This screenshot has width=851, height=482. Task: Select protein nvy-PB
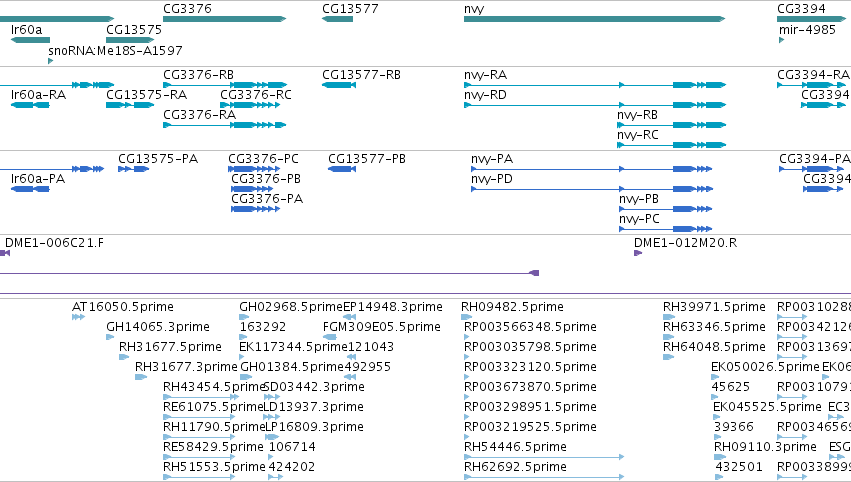click(665, 209)
